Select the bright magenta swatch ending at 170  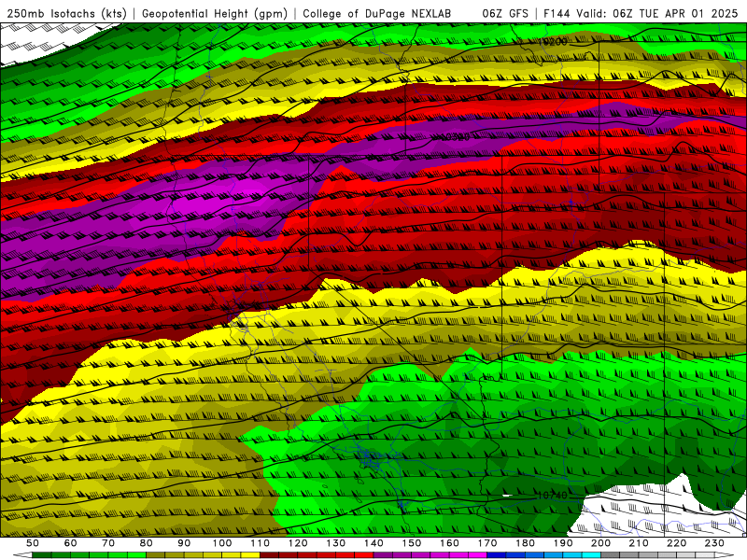point(478,555)
